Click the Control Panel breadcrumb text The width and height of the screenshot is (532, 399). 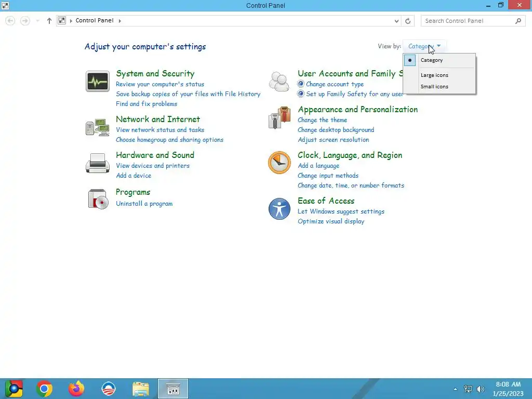95,20
